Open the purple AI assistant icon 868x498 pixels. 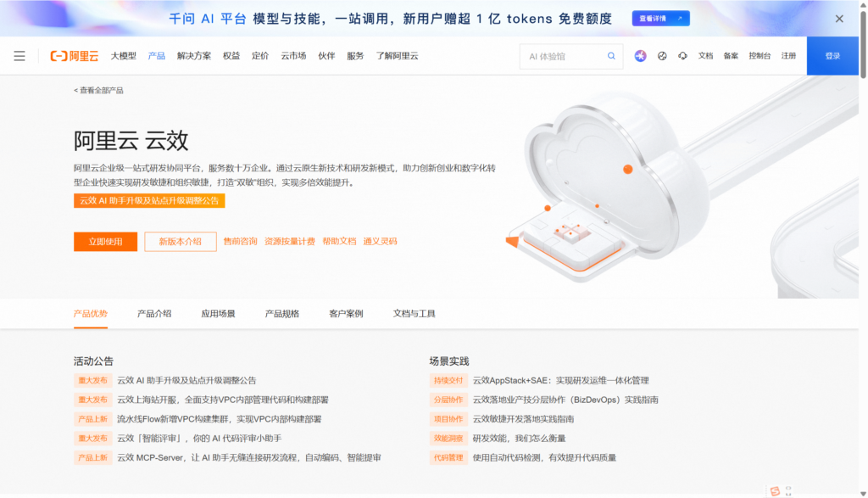[640, 56]
